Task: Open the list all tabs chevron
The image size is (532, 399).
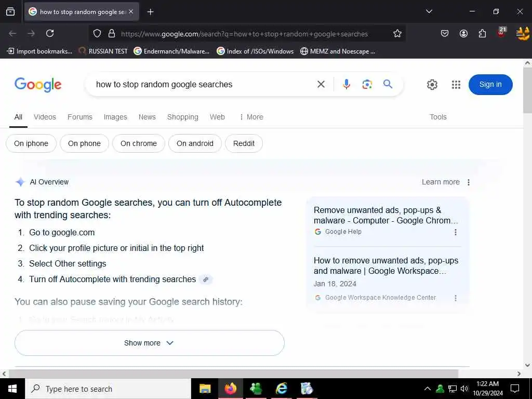Action: click(x=429, y=11)
